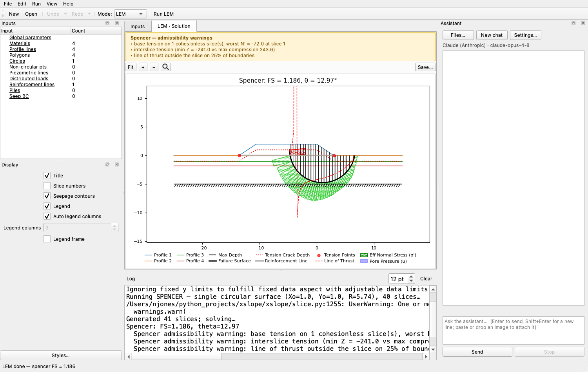
Task: Open the Undo history dropdown arrow
Action: point(65,14)
